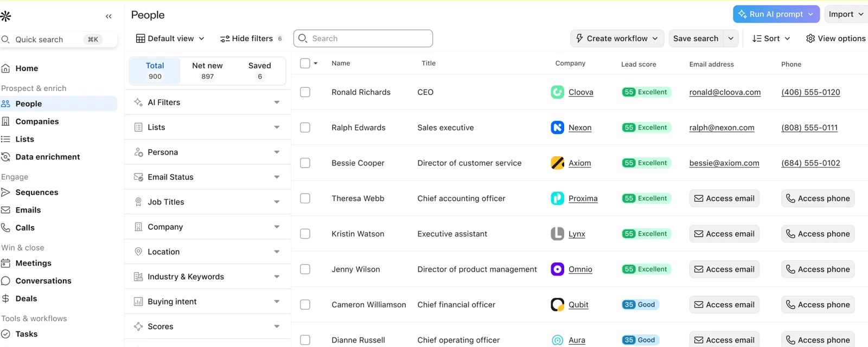Click Access email for Theresa Webb
This screenshot has width=868, height=347.
pos(724,198)
